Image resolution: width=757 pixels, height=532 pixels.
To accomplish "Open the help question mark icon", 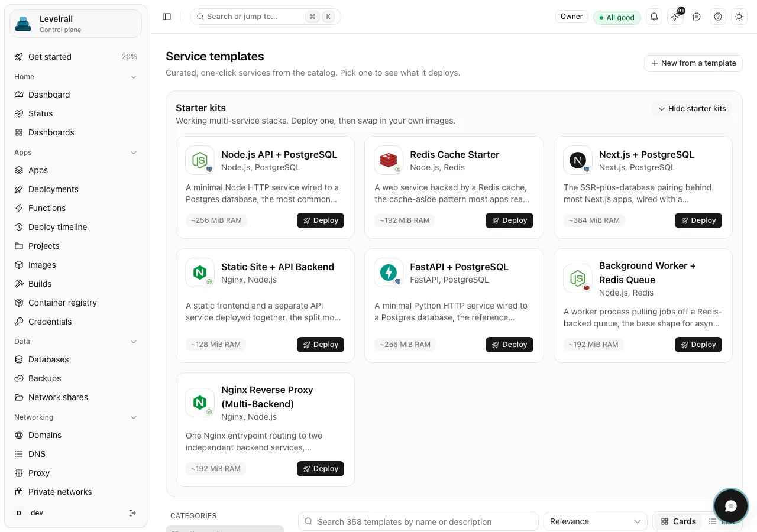I will [x=718, y=17].
